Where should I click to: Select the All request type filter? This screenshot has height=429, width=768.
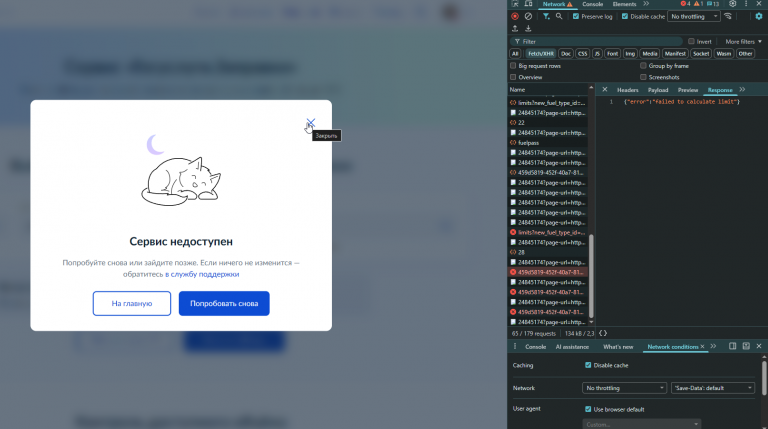[x=515, y=54]
